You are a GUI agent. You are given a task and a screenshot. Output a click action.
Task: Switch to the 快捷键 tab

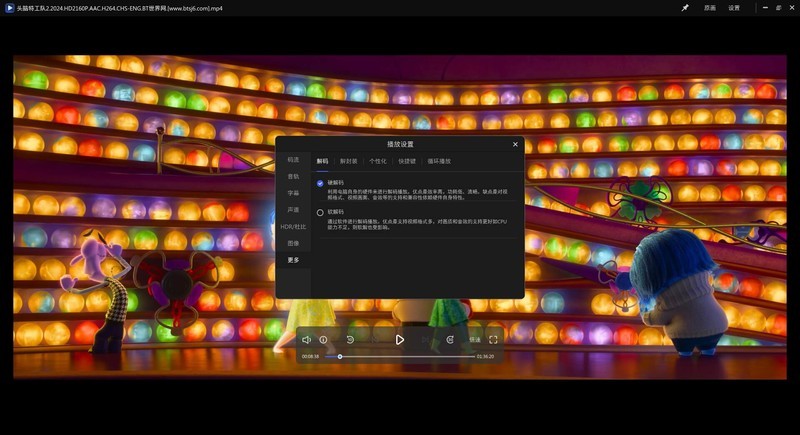coord(407,161)
